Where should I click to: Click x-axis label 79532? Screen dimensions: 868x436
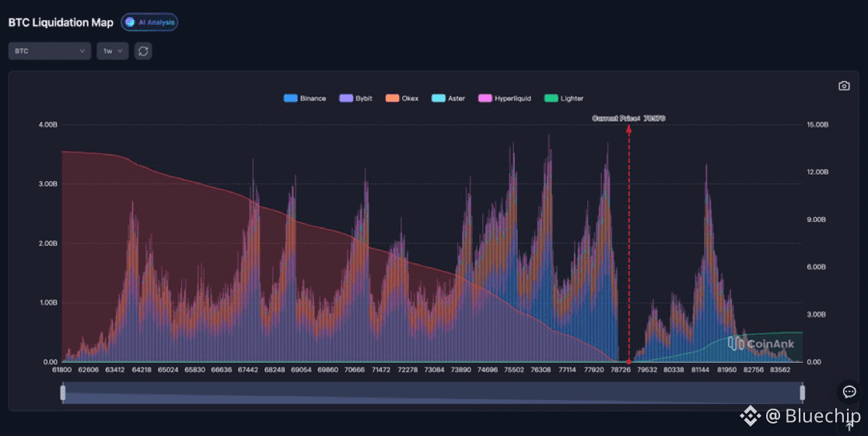[647, 370]
